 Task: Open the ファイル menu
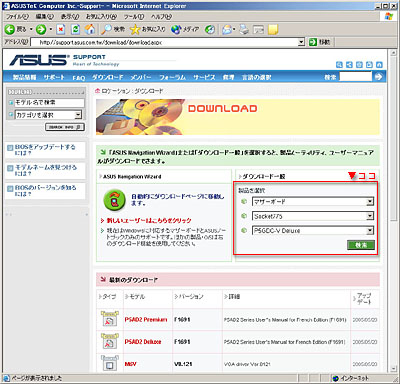pos(17,16)
